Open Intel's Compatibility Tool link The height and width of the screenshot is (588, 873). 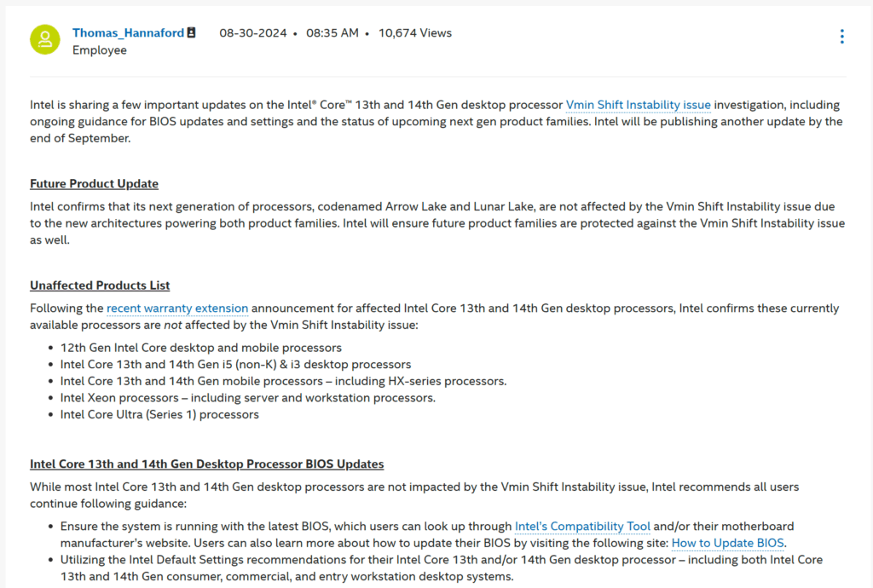[x=582, y=527]
